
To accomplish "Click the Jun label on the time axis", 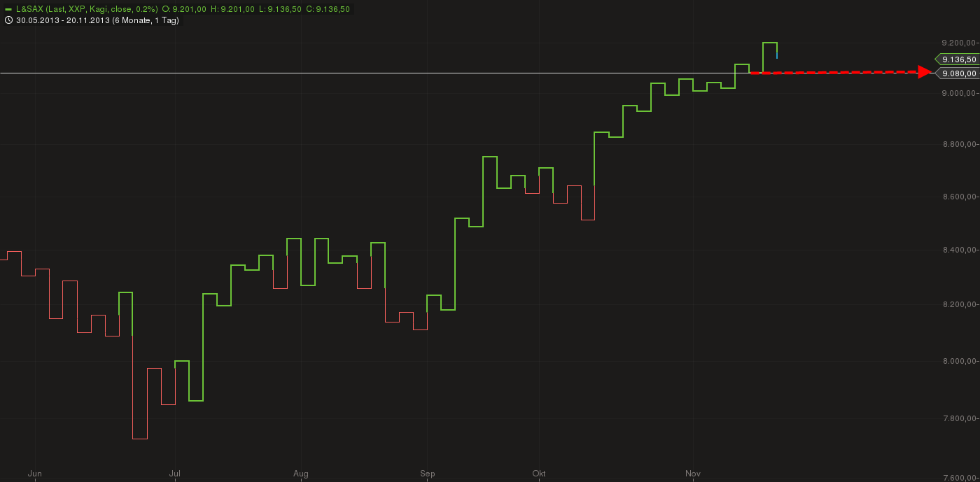I will click(x=35, y=474).
